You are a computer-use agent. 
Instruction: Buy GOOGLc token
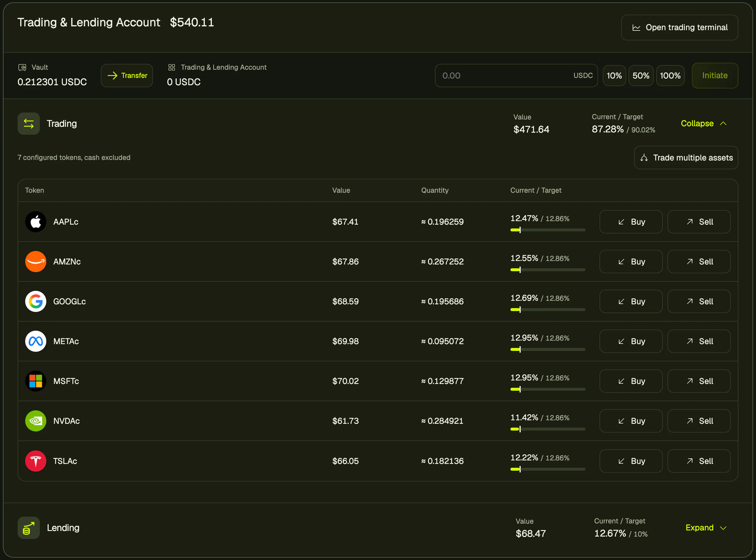click(631, 301)
